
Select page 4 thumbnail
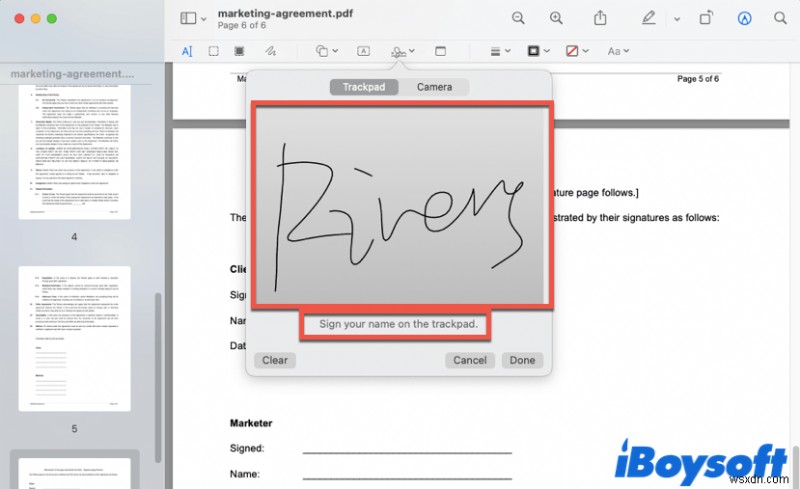click(74, 152)
